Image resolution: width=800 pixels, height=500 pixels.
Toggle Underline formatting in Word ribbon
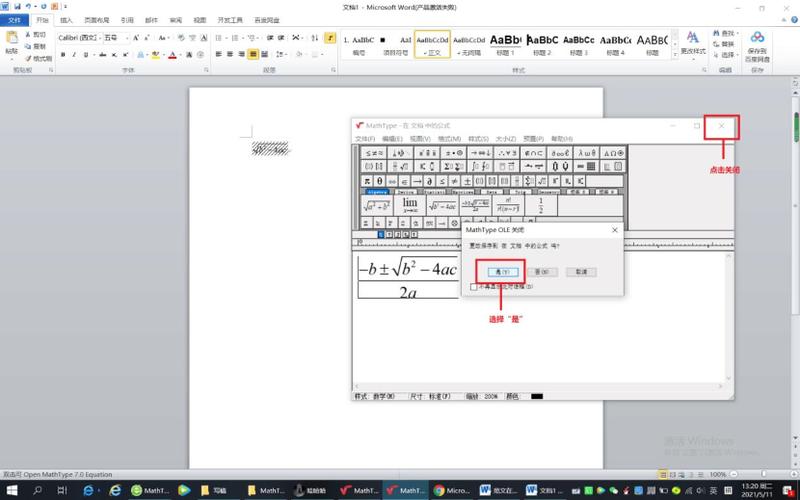(x=86, y=54)
